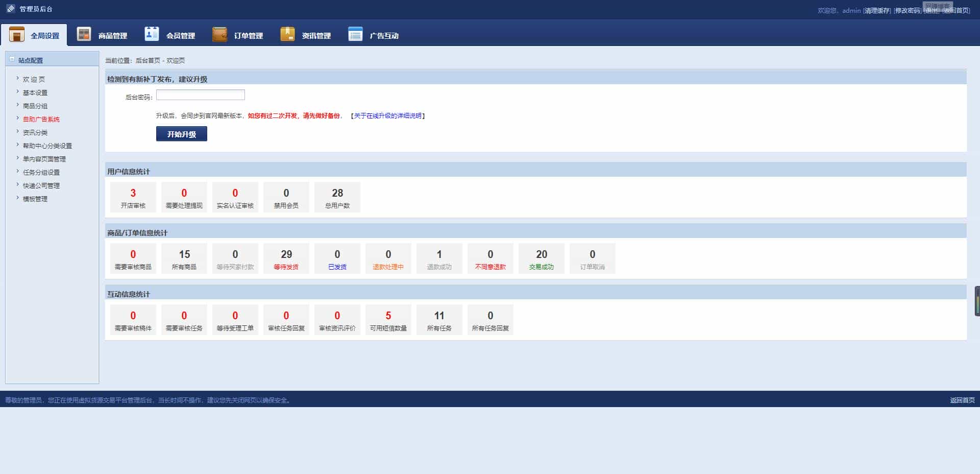Click the side handle on the right edge
Viewport: 980px width, 474px height.
point(977,301)
